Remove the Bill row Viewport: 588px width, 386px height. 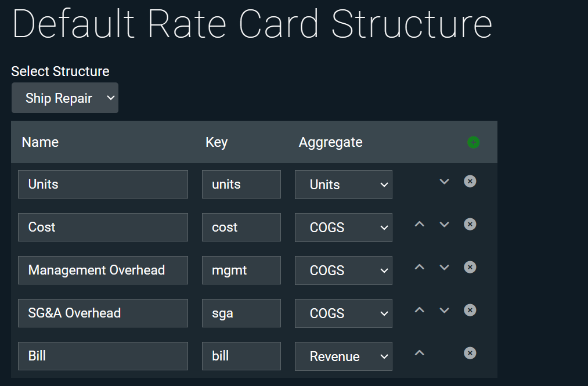pyautogui.click(x=470, y=353)
